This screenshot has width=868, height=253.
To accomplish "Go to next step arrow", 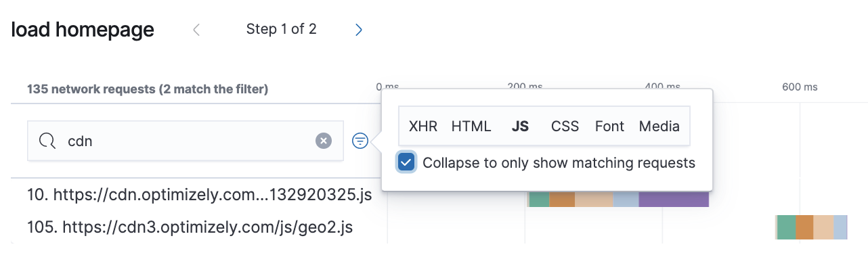I will click(x=359, y=30).
